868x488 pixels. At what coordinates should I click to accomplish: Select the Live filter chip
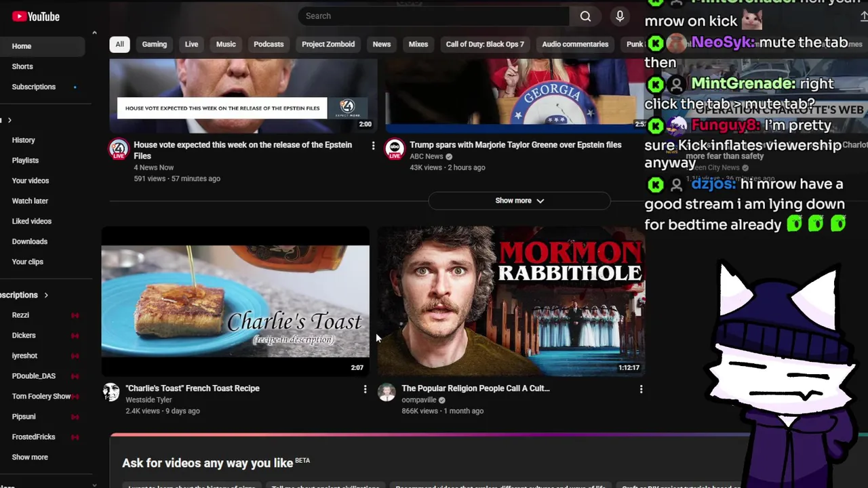click(191, 44)
